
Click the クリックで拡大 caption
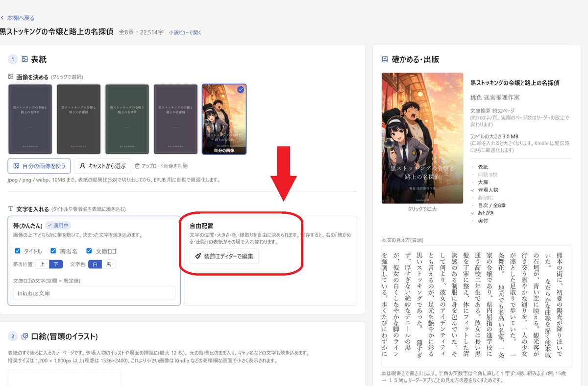coord(422,208)
